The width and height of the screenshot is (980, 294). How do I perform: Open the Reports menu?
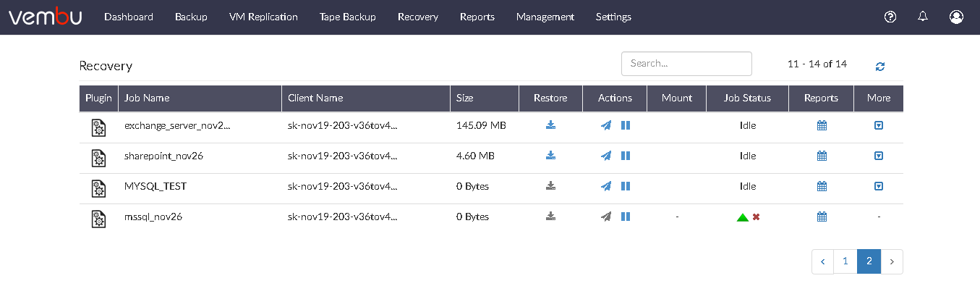point(477,17)
